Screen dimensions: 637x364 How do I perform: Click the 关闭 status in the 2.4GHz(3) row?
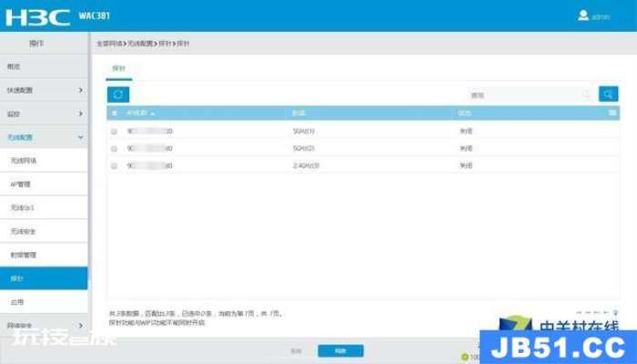[x=466, y=166]
